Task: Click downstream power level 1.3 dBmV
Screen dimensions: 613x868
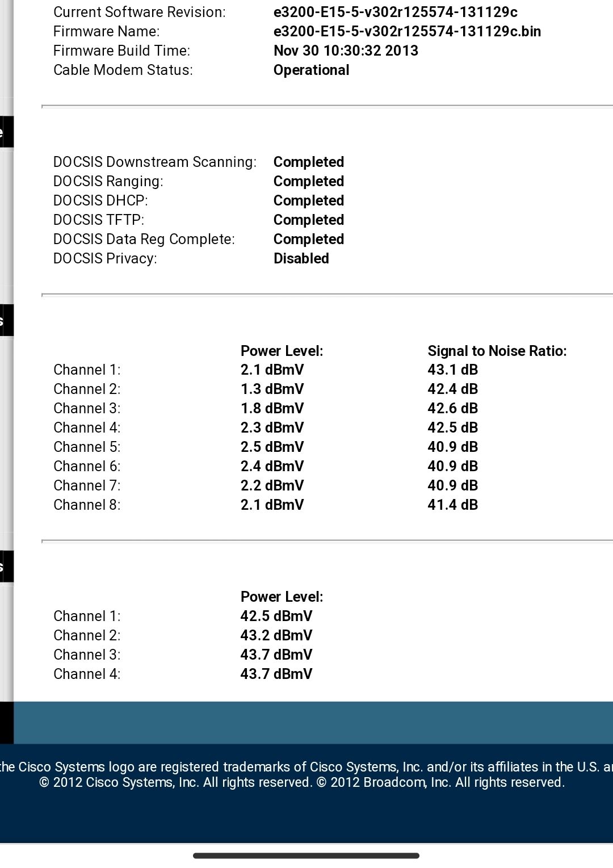Action: [272, 389]
